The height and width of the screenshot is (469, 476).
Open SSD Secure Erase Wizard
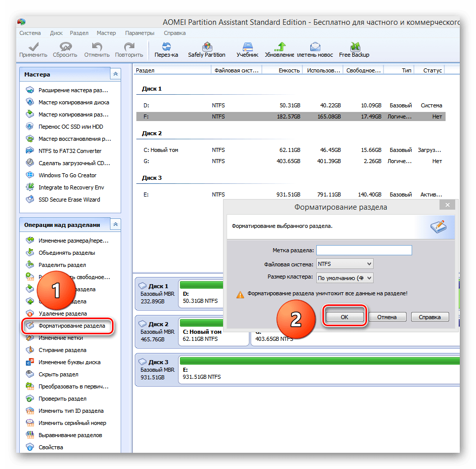coord(69,200)
